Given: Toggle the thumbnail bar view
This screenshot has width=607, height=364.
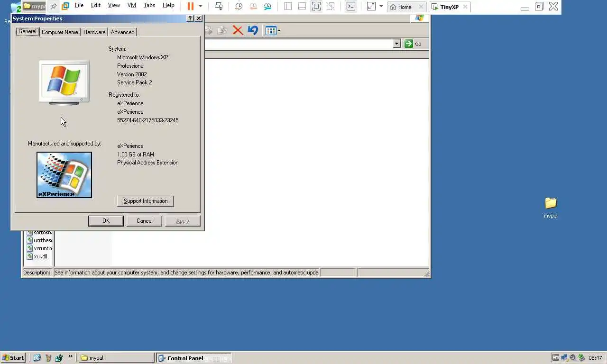Looking at the screenshot, I should click(302, 6).
